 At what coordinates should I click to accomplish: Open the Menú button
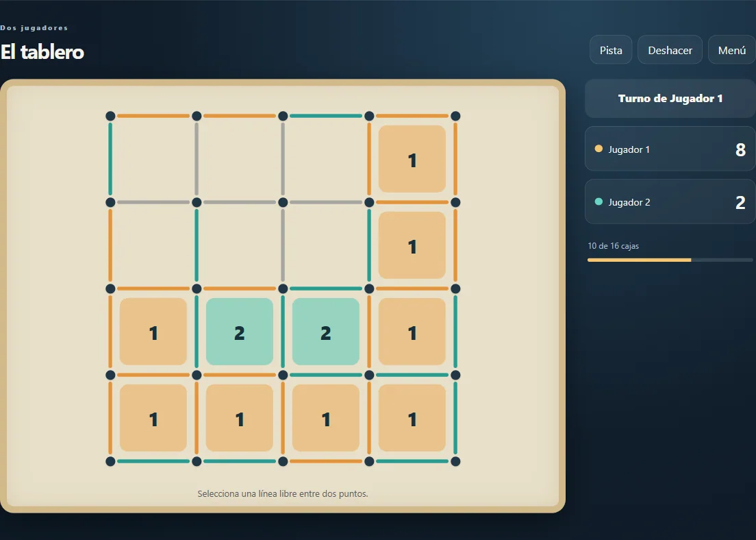point(731,50)
